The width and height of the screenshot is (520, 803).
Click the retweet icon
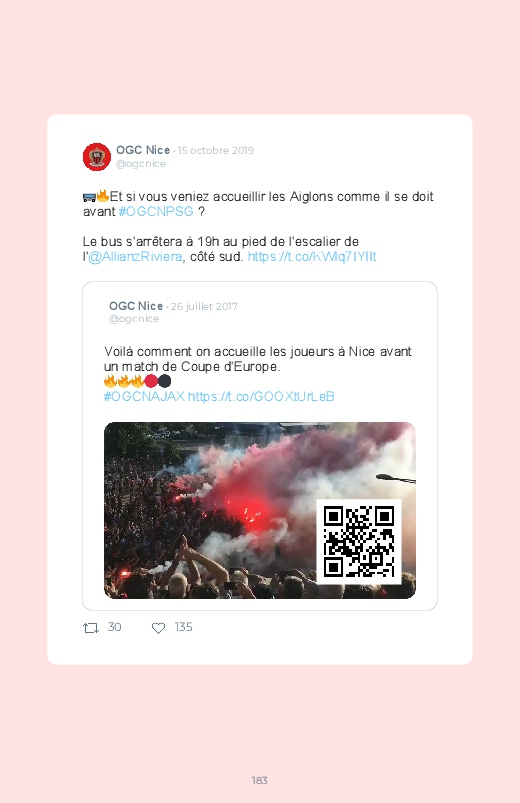coord(91,628)
